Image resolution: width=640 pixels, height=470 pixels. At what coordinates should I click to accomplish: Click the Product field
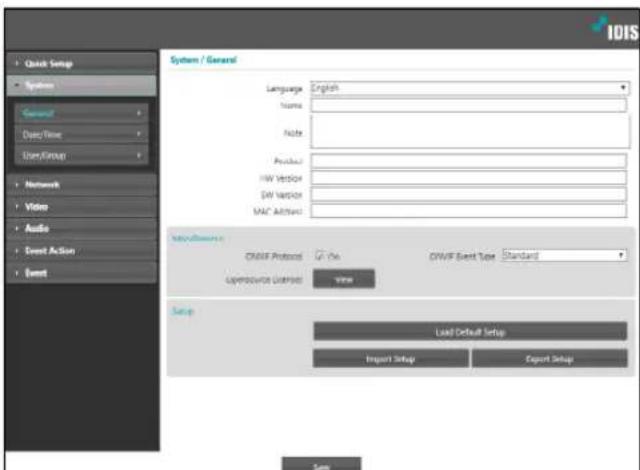tap(469, 161)
